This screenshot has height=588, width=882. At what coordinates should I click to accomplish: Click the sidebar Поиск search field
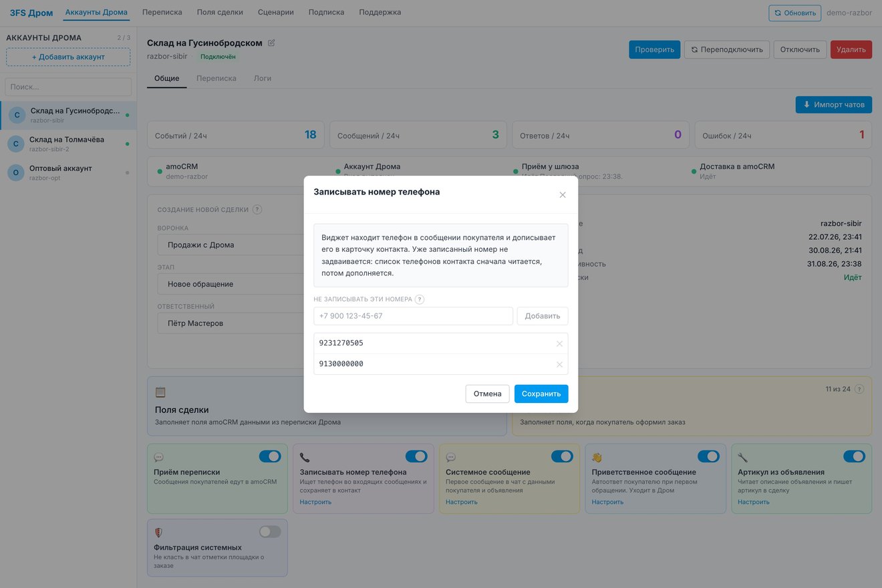[68, 87]
